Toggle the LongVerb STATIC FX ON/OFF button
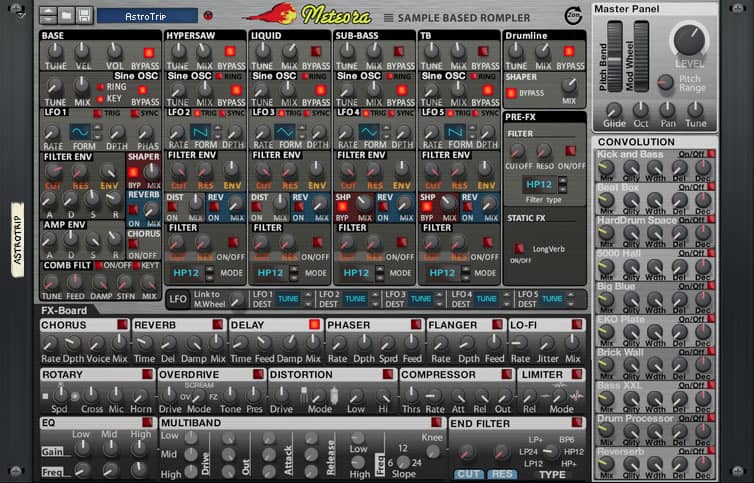 [519, 248]
